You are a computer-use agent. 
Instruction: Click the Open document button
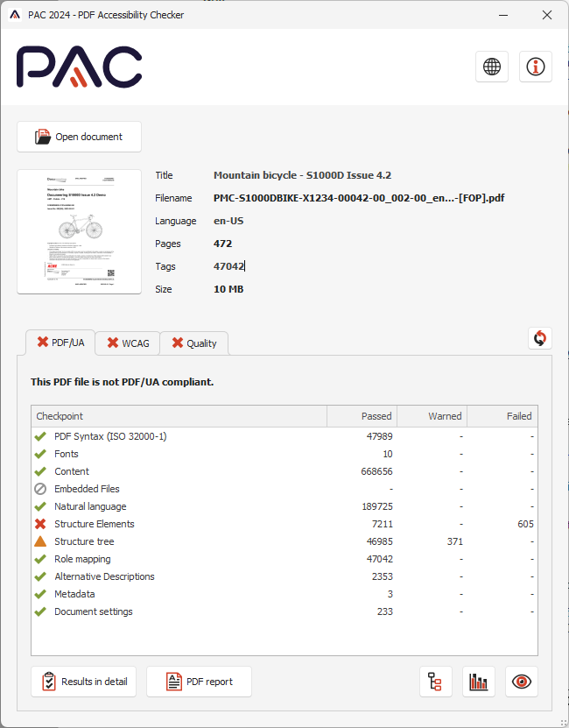(79, 137)
